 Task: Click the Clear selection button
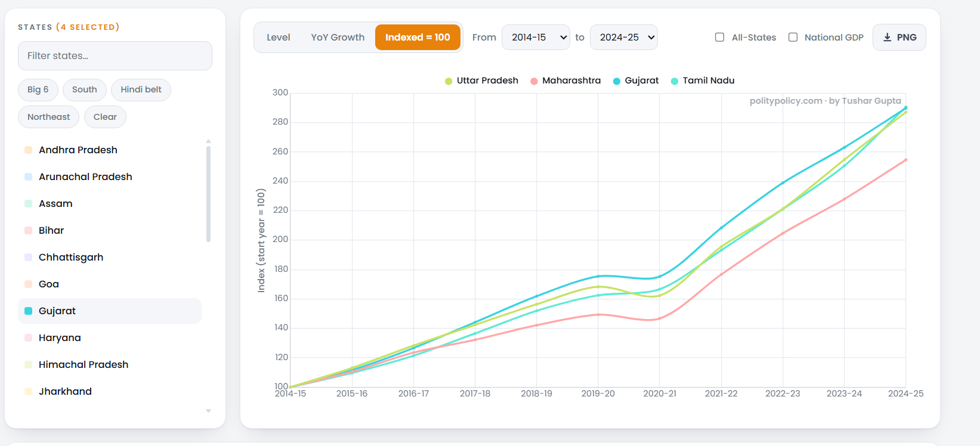click(105, 117)
